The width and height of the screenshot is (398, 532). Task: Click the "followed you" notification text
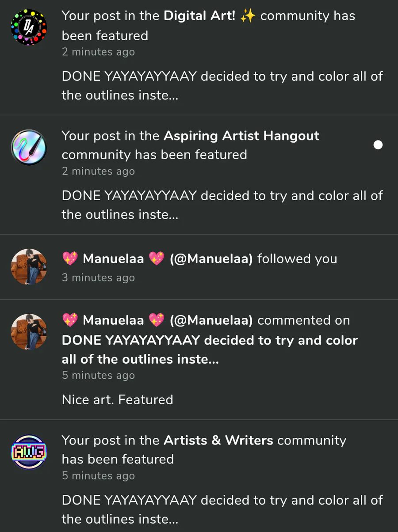[x=297, y=259]
